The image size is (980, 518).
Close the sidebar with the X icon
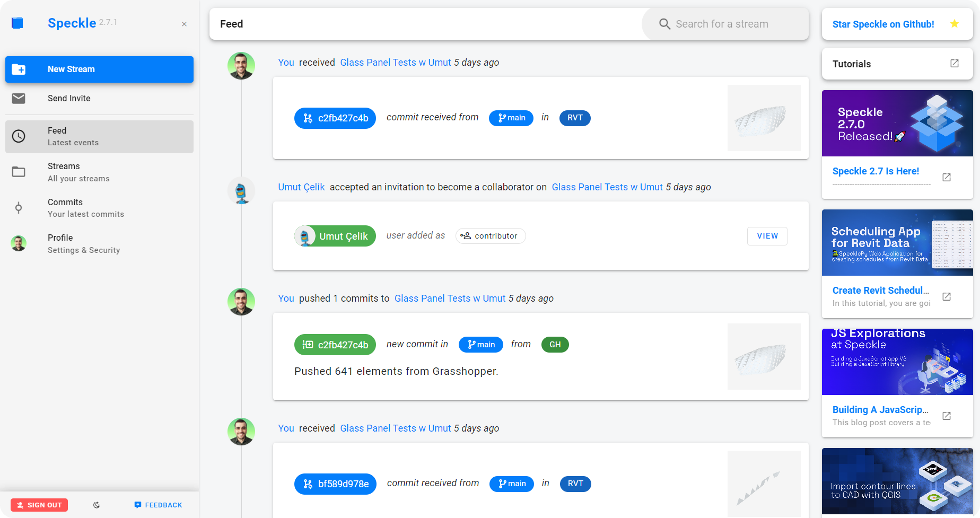[x=184, y=24]
